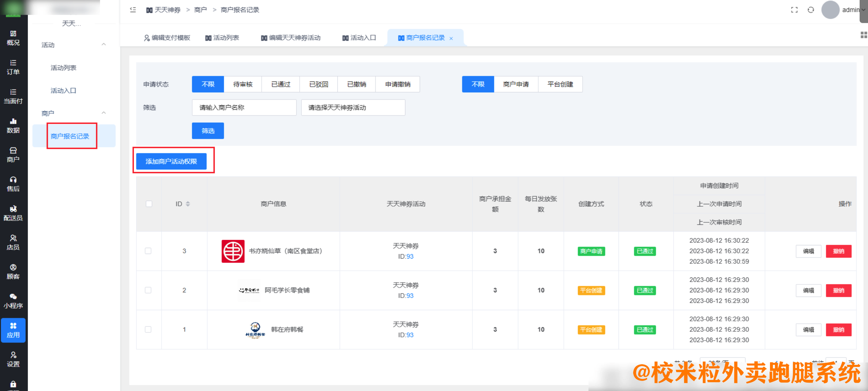Screen dimensions: 868x391
Task: Open the 请选择天天神券活动 dropdown
Action: tap(353, 107)
